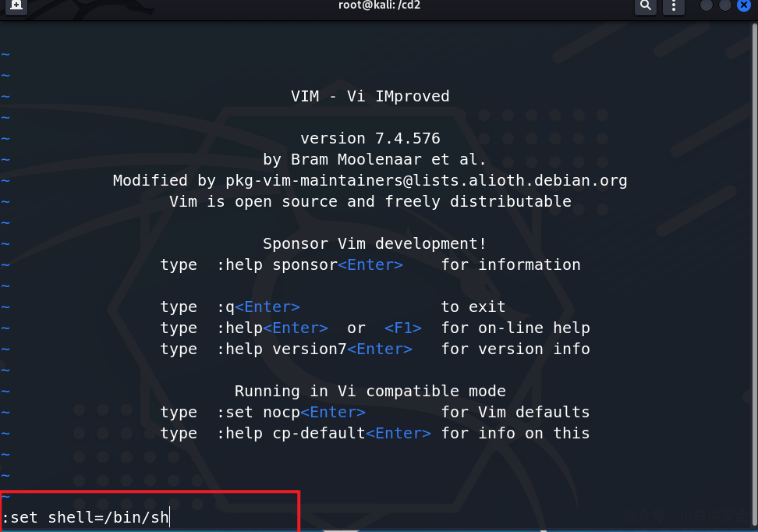The height and width of the screenshot is (532, 758).
Task: Click 'Vim is open source and freely distributable'
Action: pos(370,201)
